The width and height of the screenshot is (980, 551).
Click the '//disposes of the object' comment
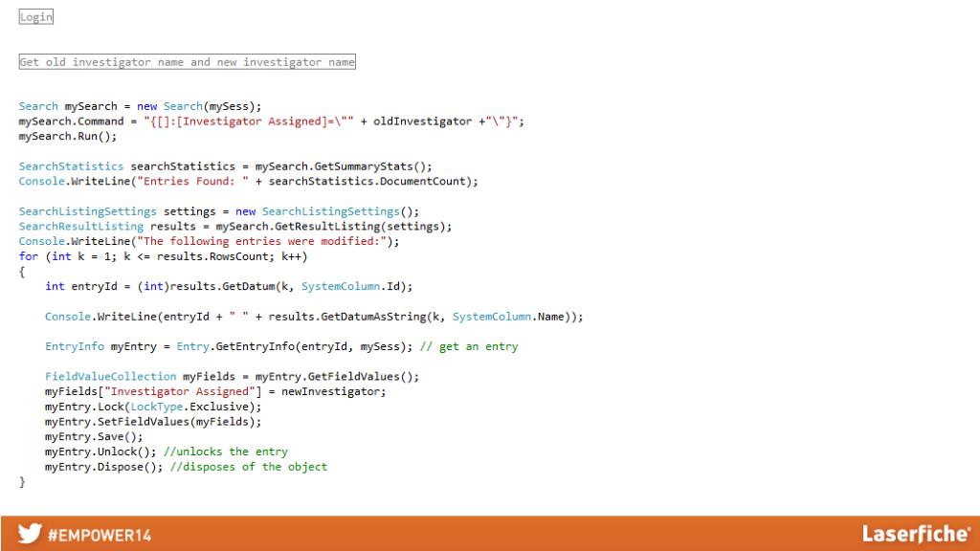click(x=249, y=467)
